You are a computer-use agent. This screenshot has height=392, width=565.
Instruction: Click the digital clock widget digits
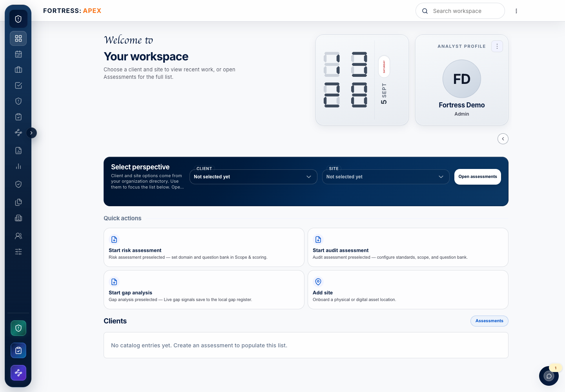346,80
